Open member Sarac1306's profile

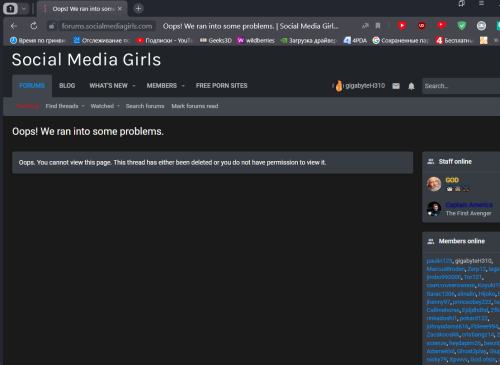tap(440, 294)
